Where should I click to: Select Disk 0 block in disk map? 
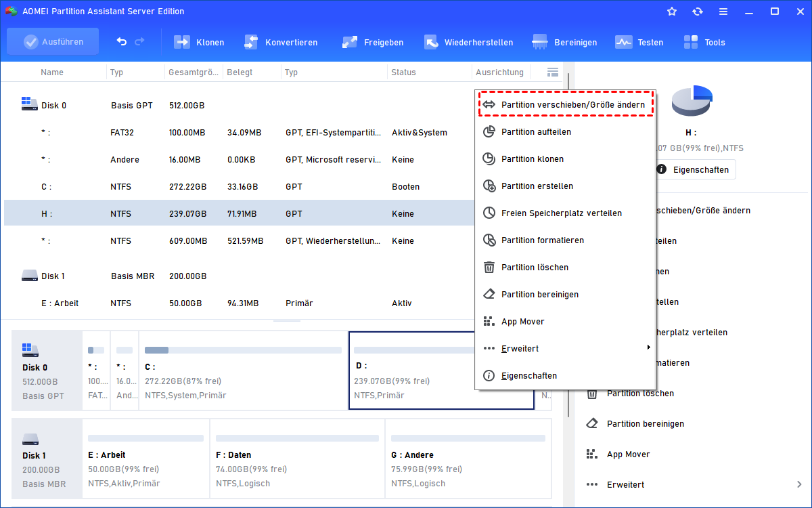(x=47, y=371)
